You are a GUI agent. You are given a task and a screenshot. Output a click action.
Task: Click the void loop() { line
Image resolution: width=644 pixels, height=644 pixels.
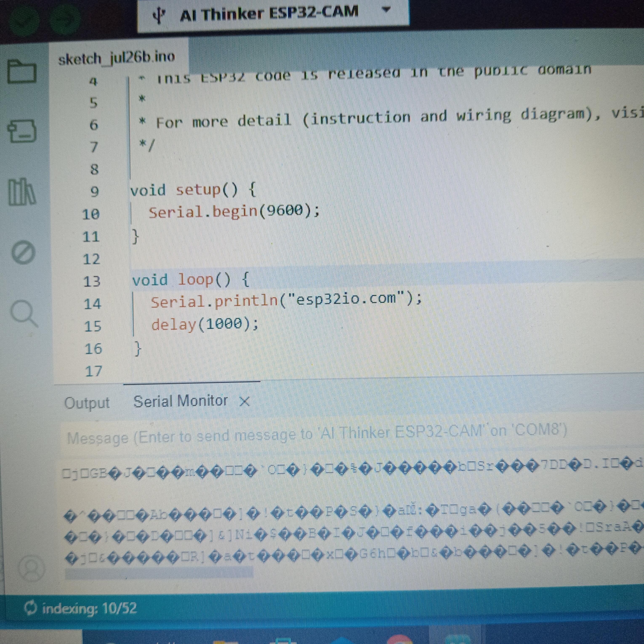tap(191, 280)
